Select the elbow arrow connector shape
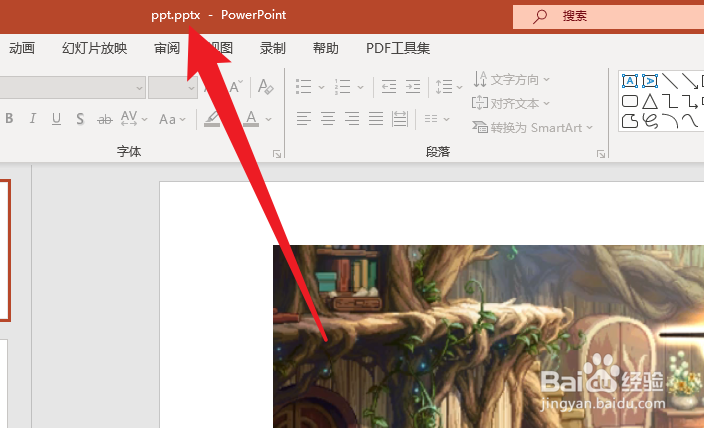The width and height of the screenshot is (704, 428). 690,101
